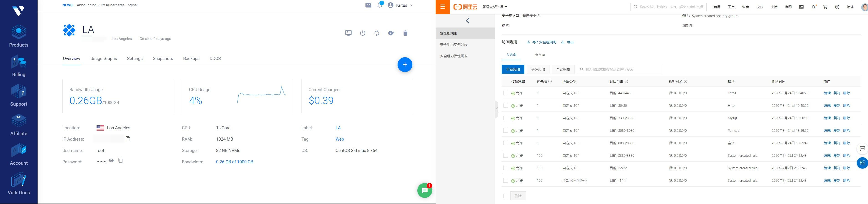Image resolution: width=868 pixels, height=204 pixels.
Task: View console of the LA server
Action: (x=348, y=33)
